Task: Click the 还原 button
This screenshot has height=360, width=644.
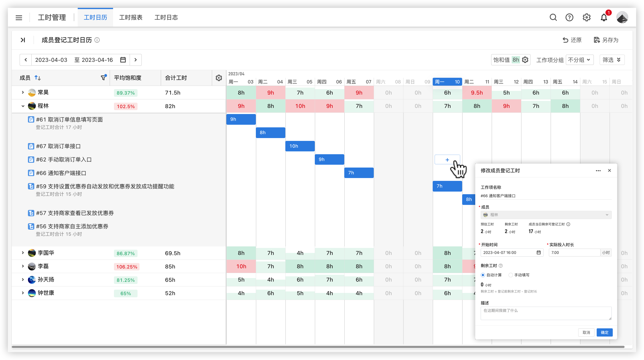Action: pyautogui.click(x=572, y=40)
